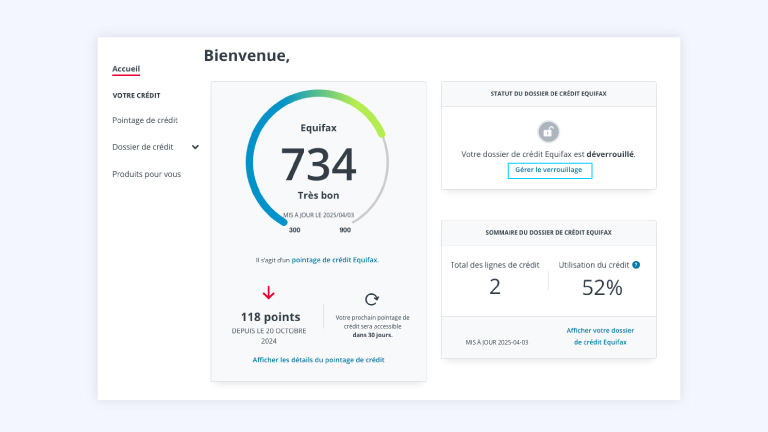Viewport: 768px width, 432px height.
Task: Open the Accueil menu item
Action: pos(126,69)
